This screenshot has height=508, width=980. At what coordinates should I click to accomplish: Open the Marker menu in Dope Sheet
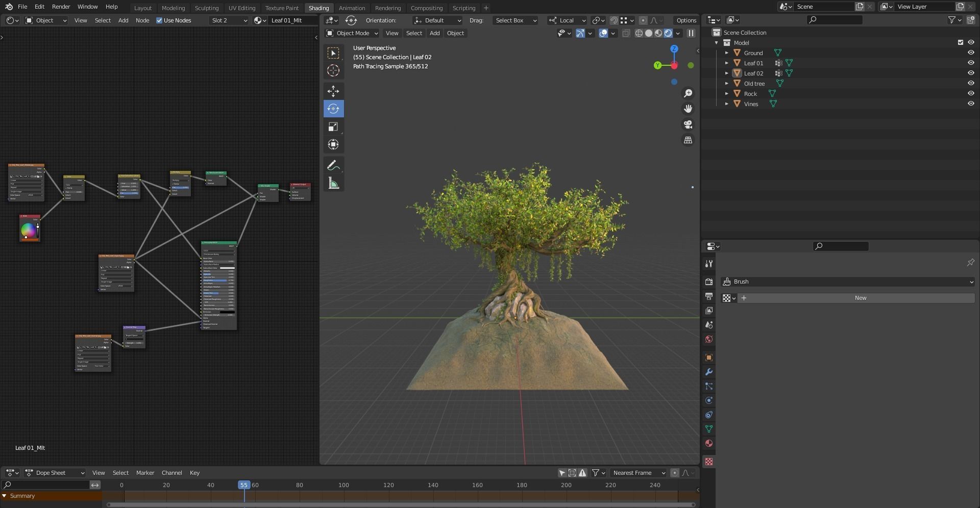pos(145,473)
